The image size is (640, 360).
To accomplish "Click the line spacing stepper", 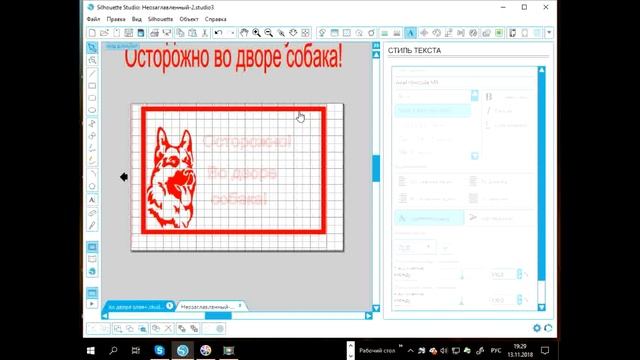I will coord(520,300).
